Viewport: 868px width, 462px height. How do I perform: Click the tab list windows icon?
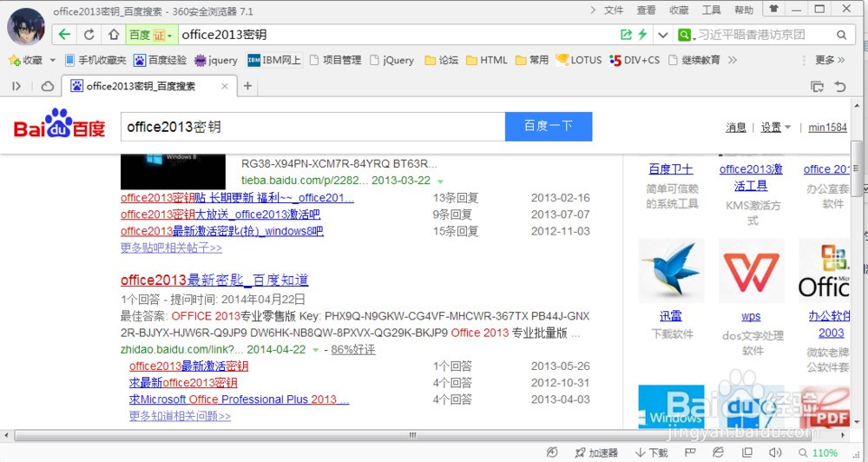pos(817,87)
